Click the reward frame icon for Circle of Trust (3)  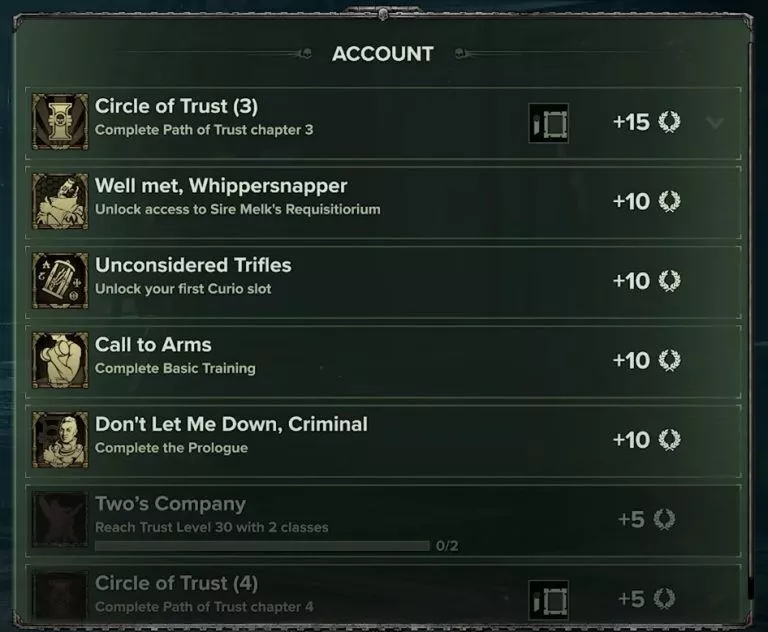[x=548, y=123]
